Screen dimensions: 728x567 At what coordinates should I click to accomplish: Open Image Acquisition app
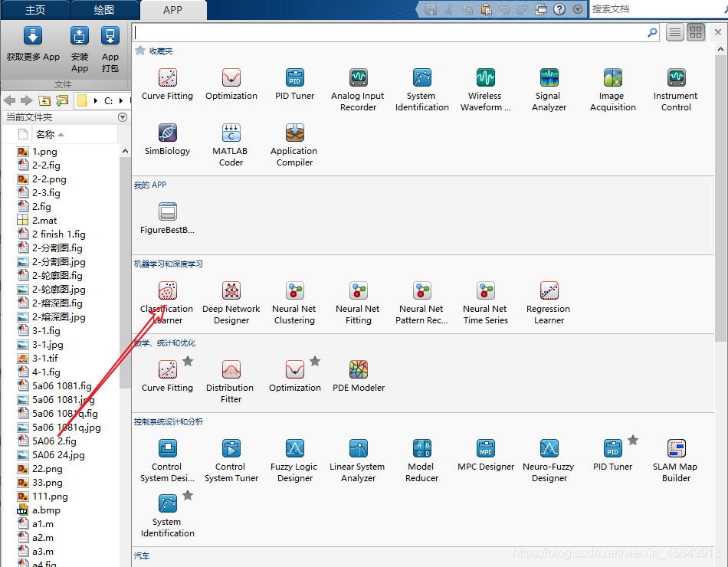click(613, 89)
